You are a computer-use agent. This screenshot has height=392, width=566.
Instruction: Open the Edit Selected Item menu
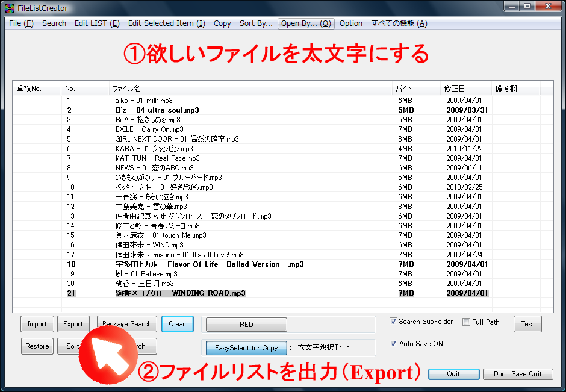tap(166, 23)
